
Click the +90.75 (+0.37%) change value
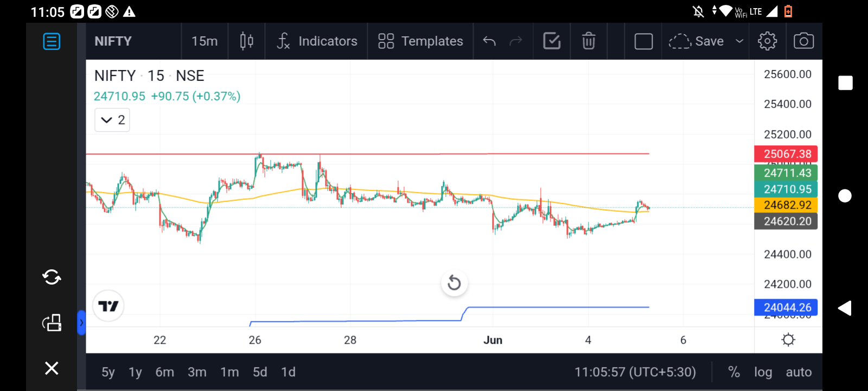point(195,96)
